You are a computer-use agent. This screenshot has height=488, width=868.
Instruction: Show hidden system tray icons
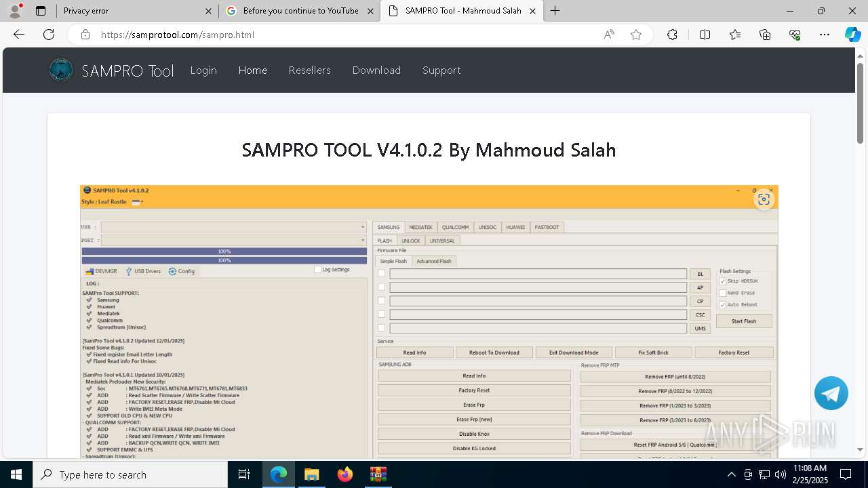tap(731, 474)
